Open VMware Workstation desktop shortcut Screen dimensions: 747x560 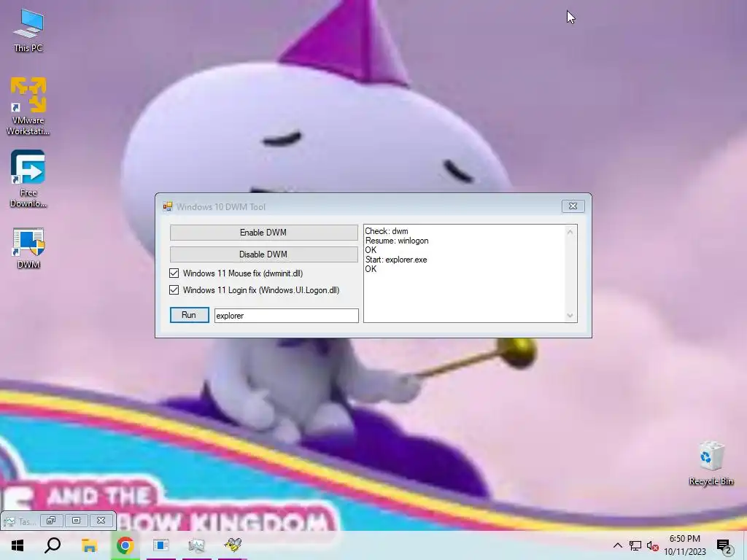point(28,106)
